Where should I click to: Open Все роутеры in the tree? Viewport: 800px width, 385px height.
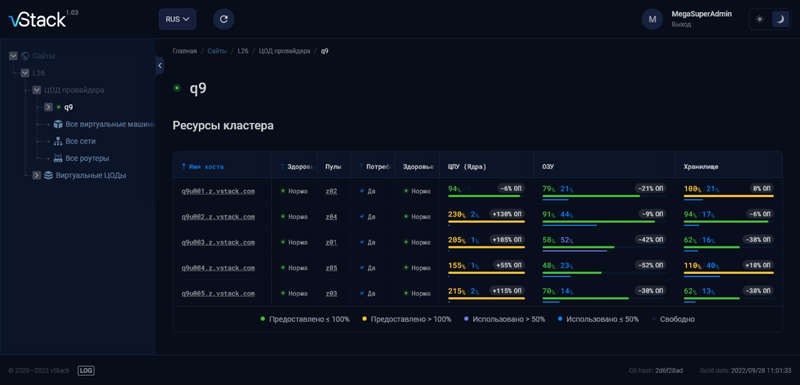87,158
